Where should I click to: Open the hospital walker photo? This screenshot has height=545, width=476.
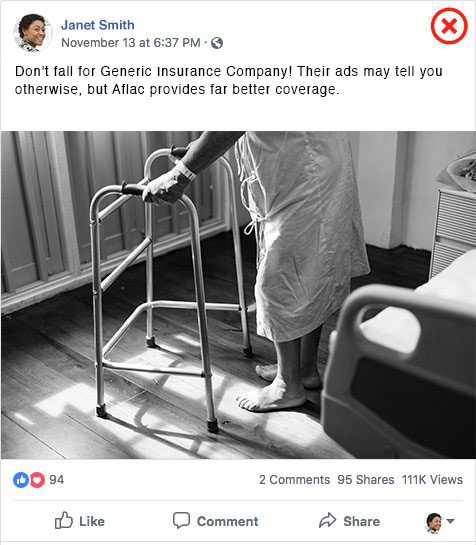click(238, 295)
